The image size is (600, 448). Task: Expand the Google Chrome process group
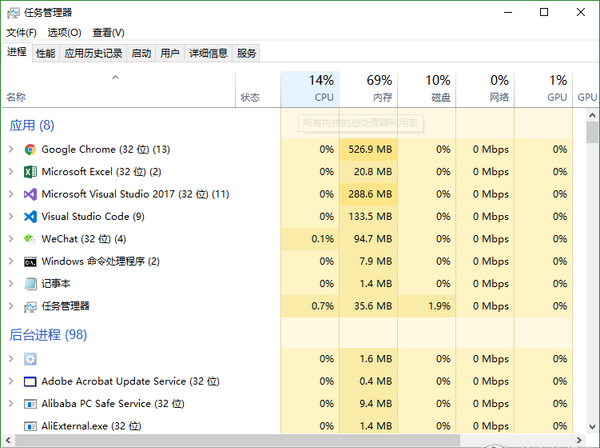(11, 149)
